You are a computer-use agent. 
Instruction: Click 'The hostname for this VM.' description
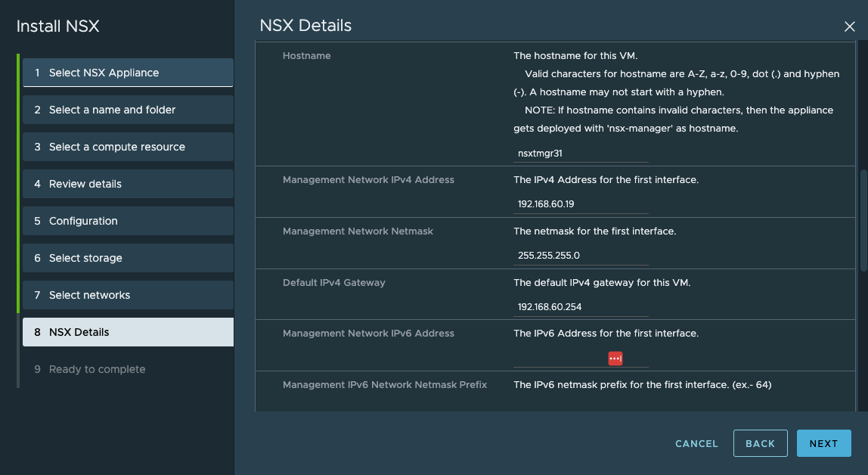tap(575, 56)
